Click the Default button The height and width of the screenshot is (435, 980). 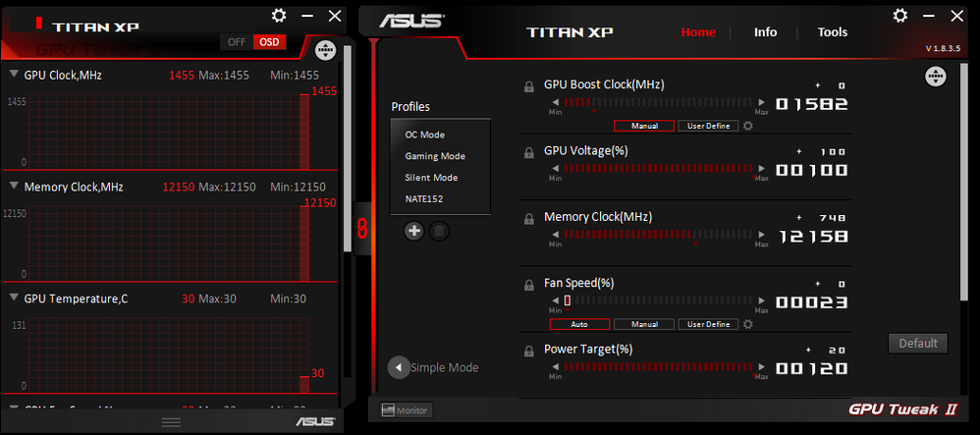click(918, 343)
